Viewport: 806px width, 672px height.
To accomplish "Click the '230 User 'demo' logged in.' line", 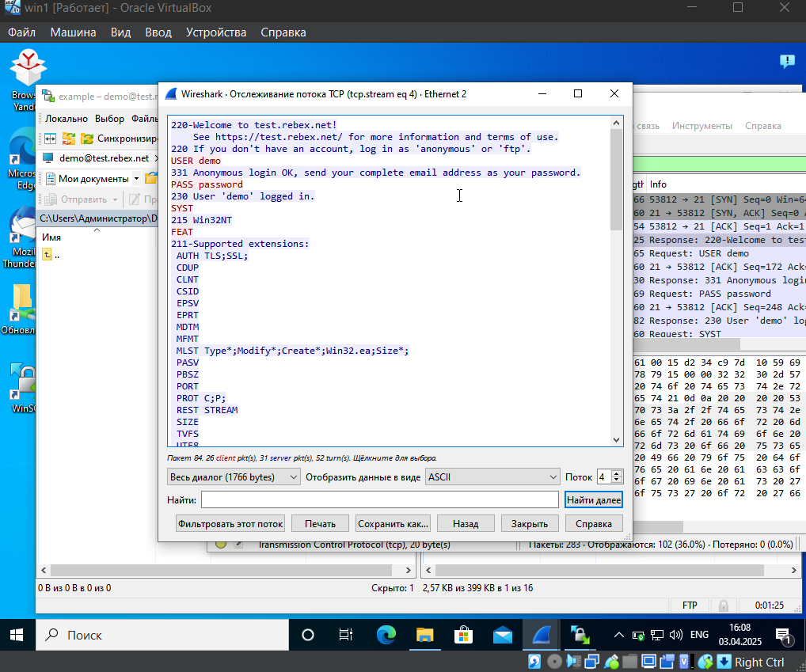I will point(242,196).
